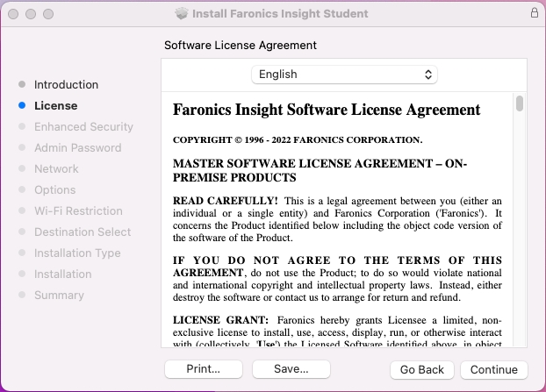This screenshot has width=546, height=392.
Task: Click the Print... button
Action: [203, 369]
